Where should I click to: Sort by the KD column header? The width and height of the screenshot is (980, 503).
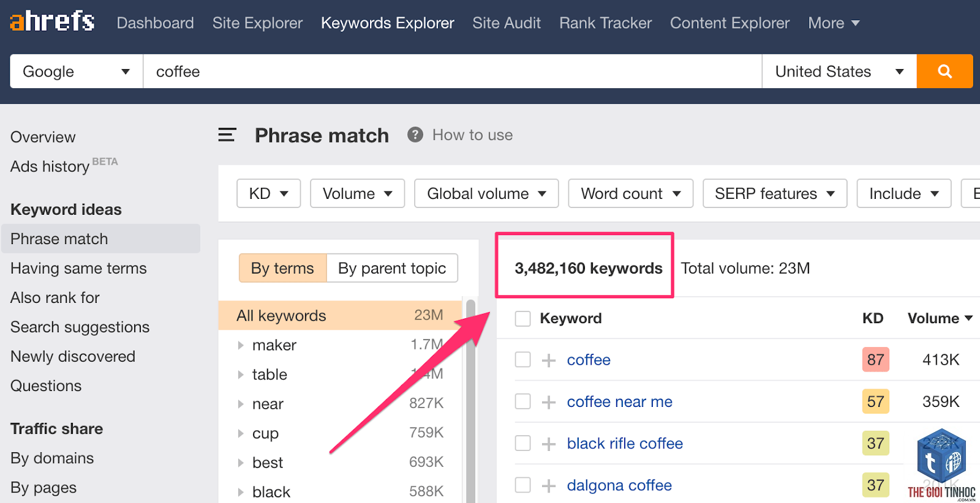click(873, 318)
